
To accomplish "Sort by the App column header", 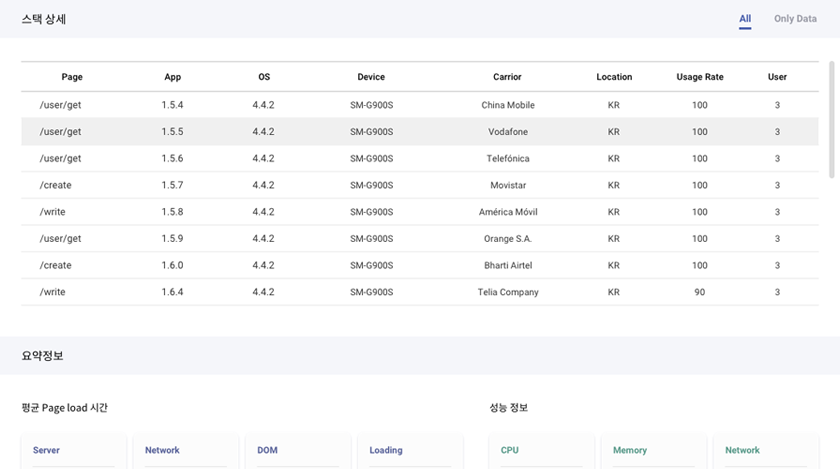I will click(x=173, y=77).
